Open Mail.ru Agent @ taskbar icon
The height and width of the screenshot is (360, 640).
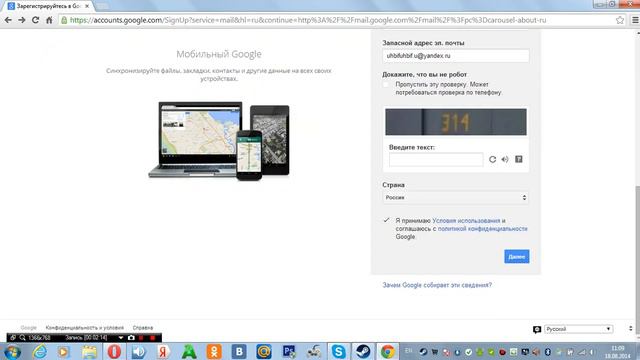click(x=264, y=351)
